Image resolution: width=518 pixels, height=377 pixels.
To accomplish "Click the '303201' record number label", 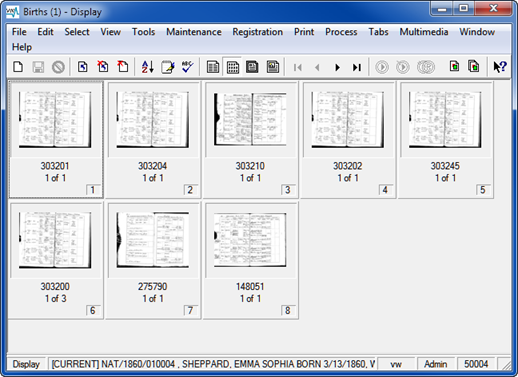I will tap(55, 166).
